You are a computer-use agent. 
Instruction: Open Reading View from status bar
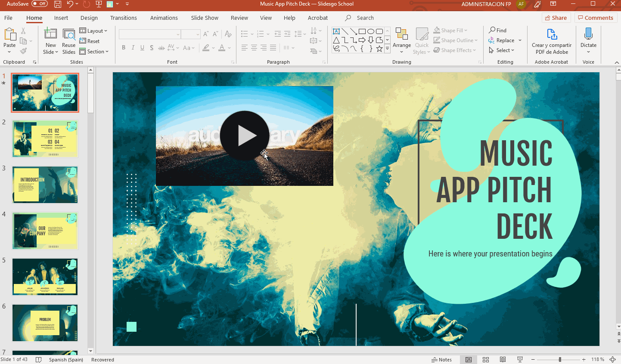pyautogui.click(x=503, y=360)
